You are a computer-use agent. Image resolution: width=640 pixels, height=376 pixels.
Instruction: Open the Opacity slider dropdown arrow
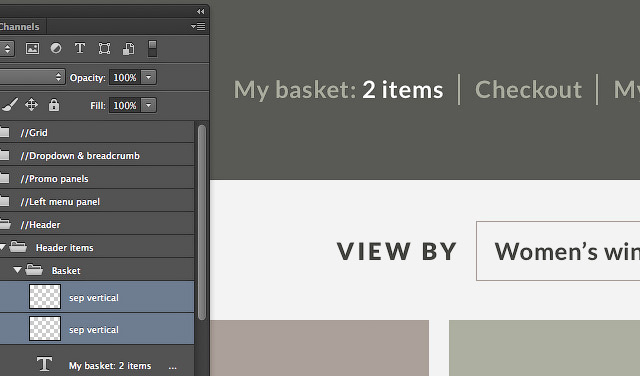pyautogui.click(x=149, y=77)
